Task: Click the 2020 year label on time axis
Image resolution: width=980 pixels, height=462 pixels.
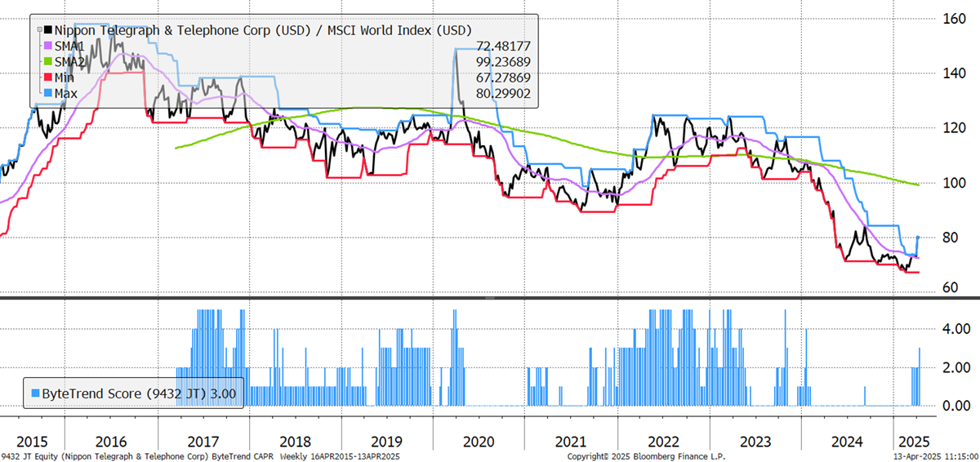Action: (478, 441)
